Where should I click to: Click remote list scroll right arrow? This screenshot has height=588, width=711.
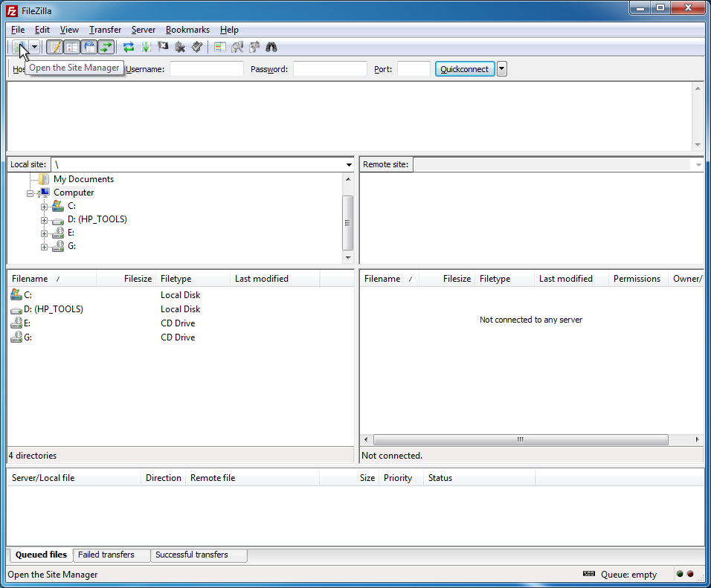(x=697, y=439)
